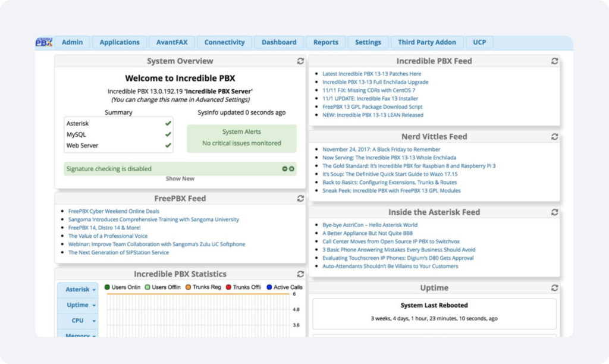Expand the Uptime statistics dropdown
This screenshot has height=364, width=609.
coord(78,305)
